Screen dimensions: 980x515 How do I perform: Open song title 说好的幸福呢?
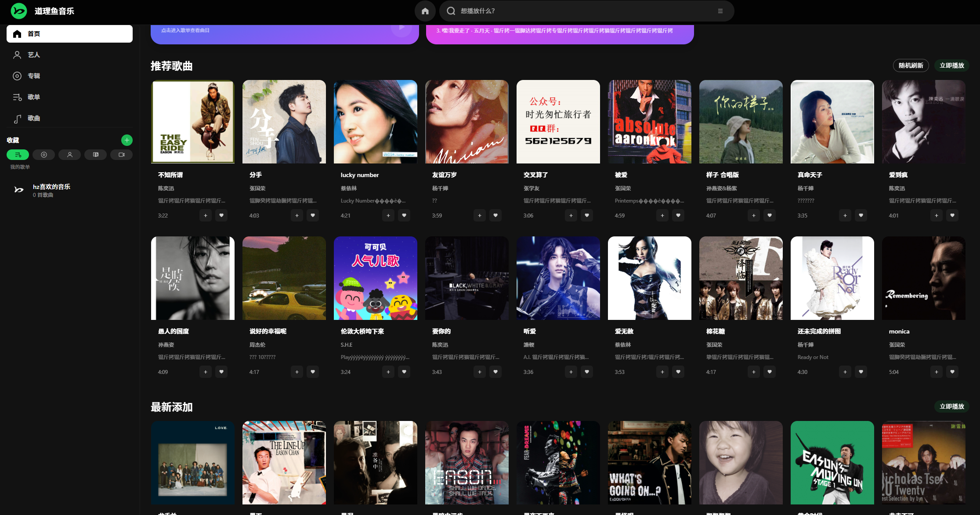point(268,331)
